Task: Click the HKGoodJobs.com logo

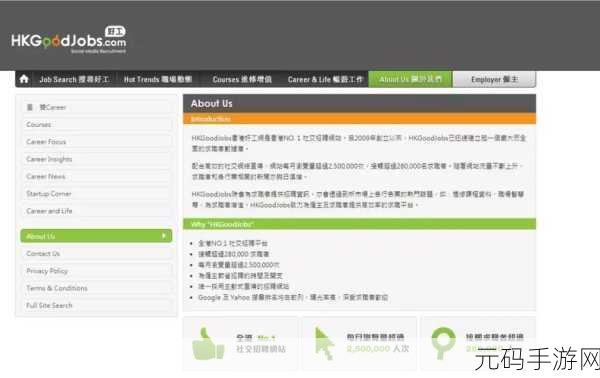Action: (x=69, y=40)
